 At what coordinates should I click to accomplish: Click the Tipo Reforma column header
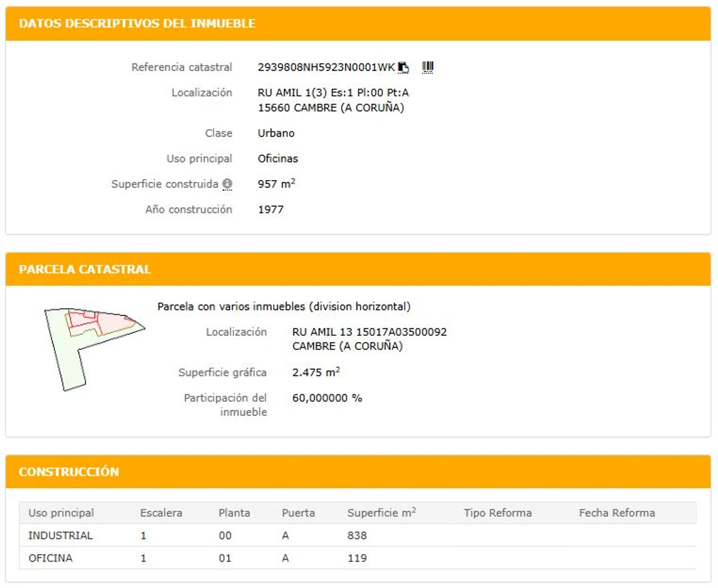[x=498, y=513]
